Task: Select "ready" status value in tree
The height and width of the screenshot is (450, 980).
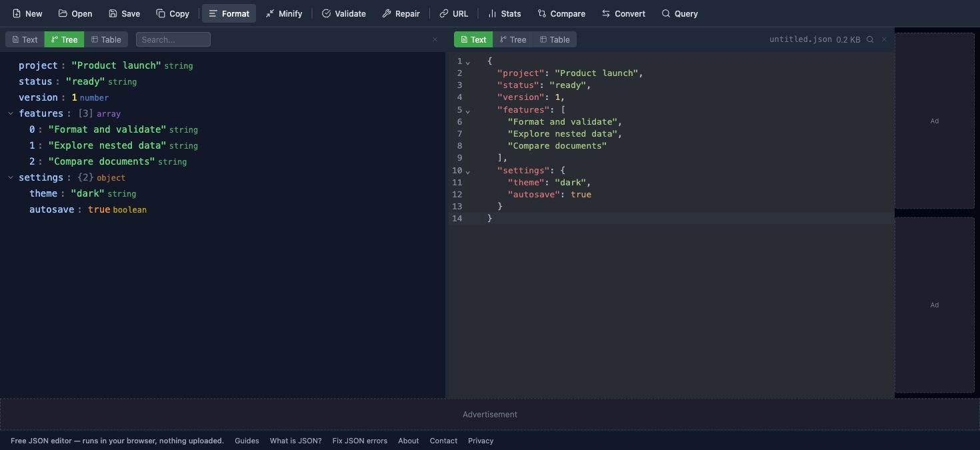Action: (85, 81)
